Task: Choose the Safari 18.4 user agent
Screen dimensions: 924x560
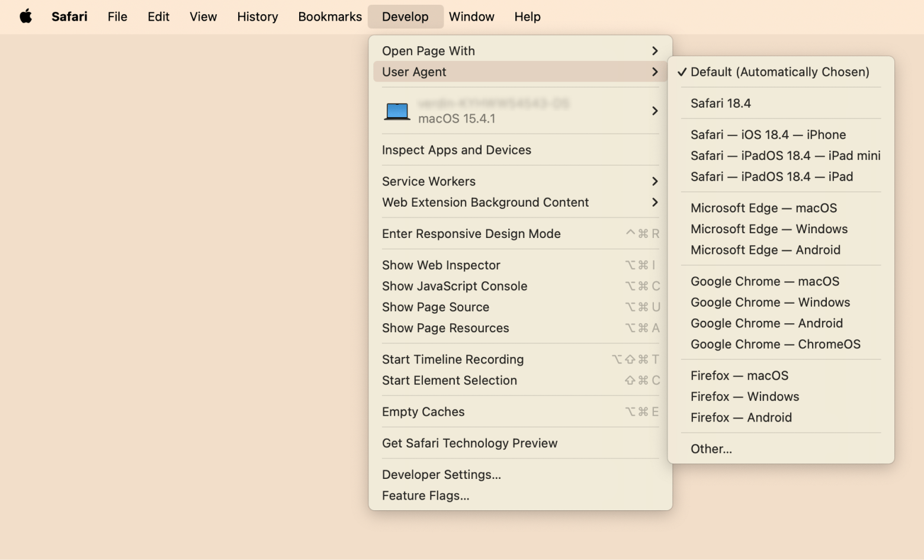Action: tap(720, 103)
